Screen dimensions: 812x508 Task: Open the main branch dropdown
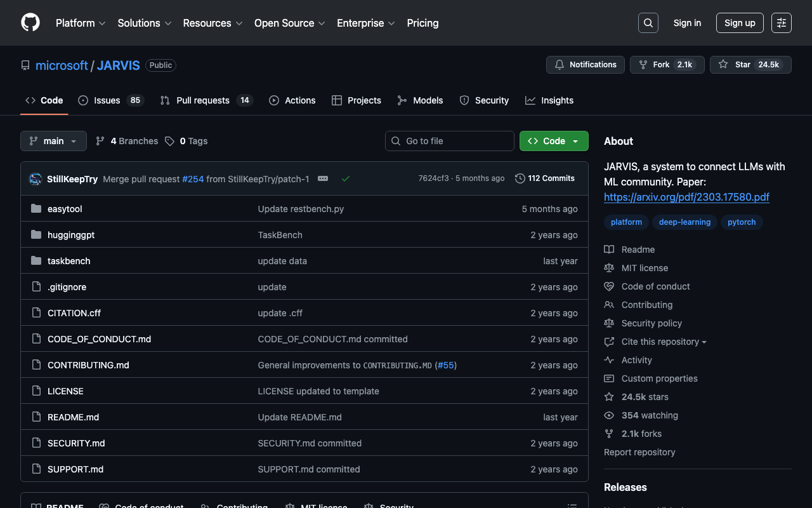[53, 141]
